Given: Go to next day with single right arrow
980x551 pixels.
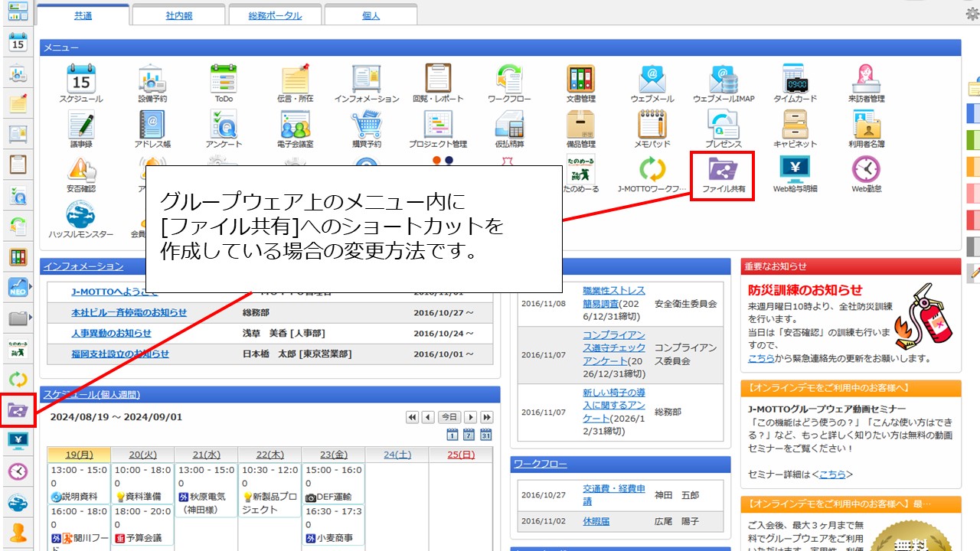Looking at the screenshot, I should click(x=470, y=417).
